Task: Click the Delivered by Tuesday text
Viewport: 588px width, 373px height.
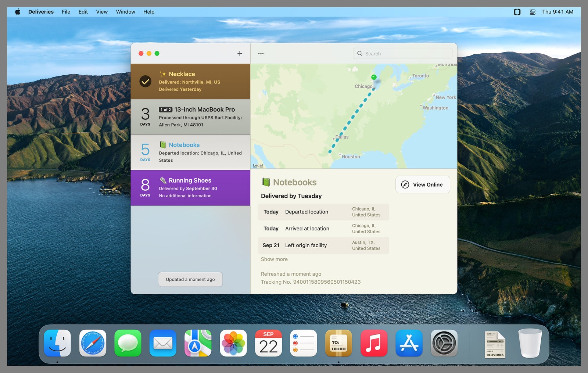Action: coord(291,196)
